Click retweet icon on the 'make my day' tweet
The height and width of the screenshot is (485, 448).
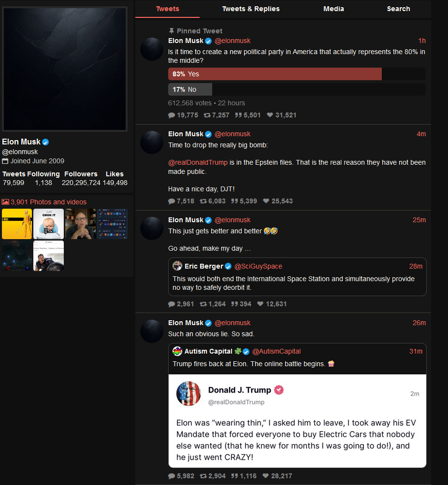(x=203, y=304)
